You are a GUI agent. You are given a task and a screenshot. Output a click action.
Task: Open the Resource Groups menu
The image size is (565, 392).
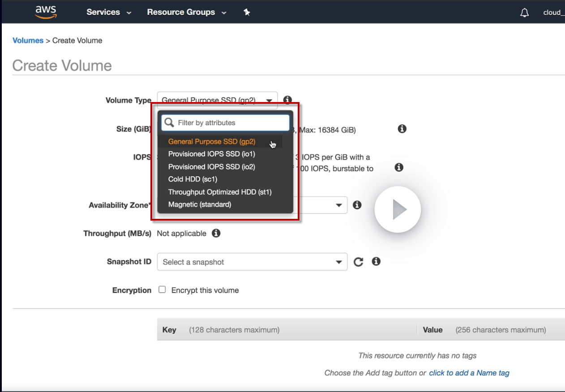(x=186, y=13)
